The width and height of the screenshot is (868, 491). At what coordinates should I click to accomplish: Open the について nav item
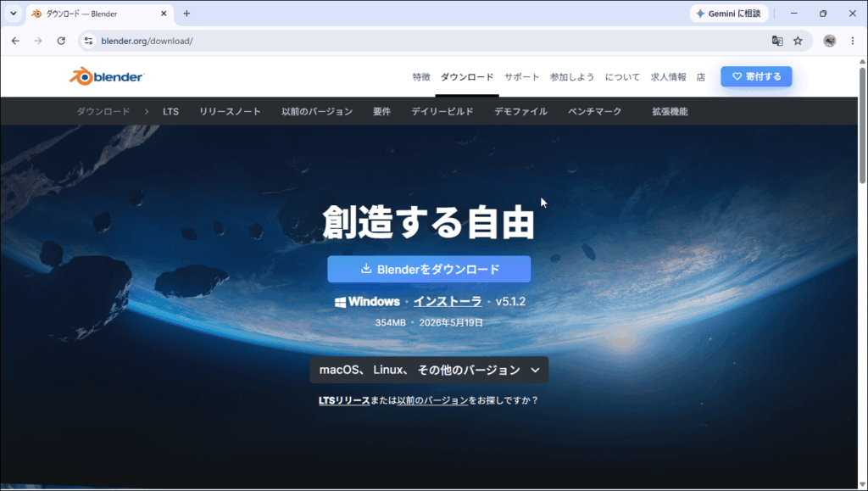coord(622,77)
